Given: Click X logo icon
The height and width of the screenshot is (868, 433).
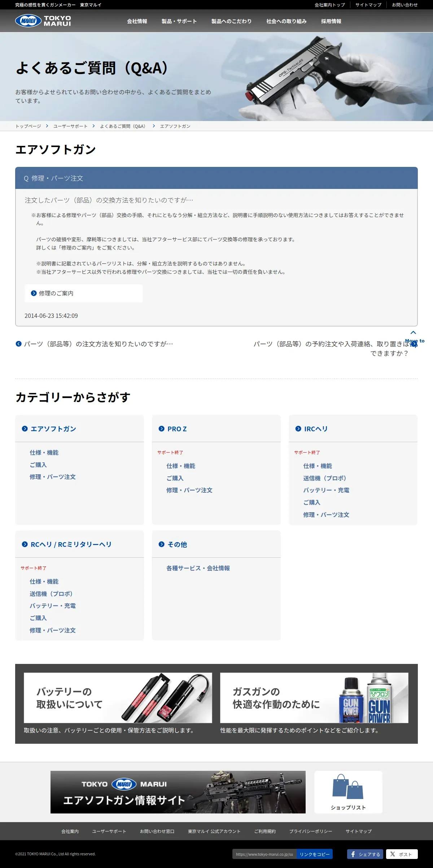Looking at the screenshot, I should [x=393, y=854].
